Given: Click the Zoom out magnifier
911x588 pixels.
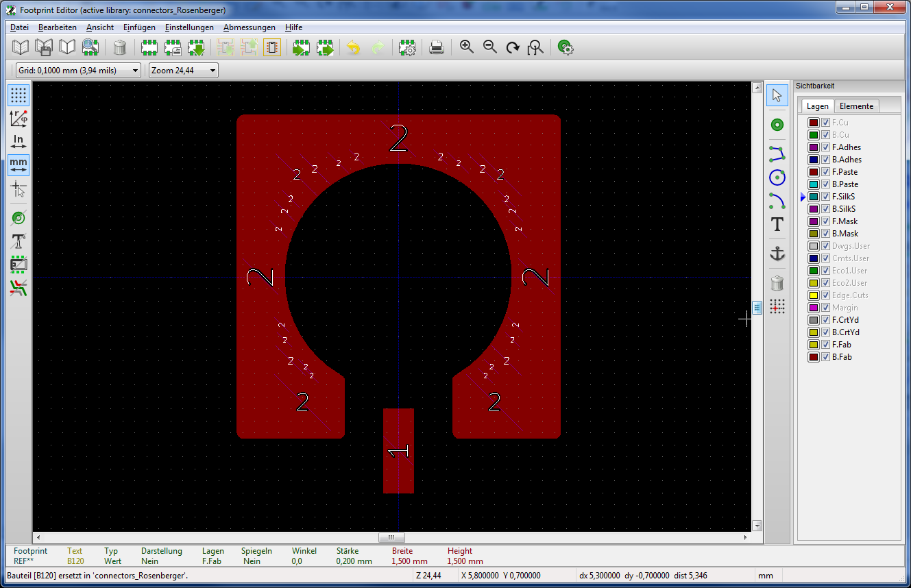Looking at the screenshot, I should (x=490, y=47).
